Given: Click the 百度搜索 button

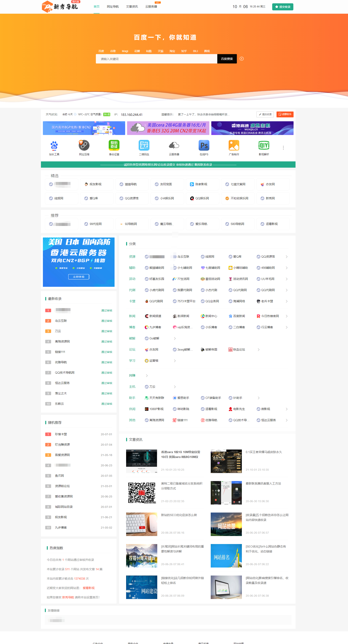Looking at the screenshot, I should point(227,59).
